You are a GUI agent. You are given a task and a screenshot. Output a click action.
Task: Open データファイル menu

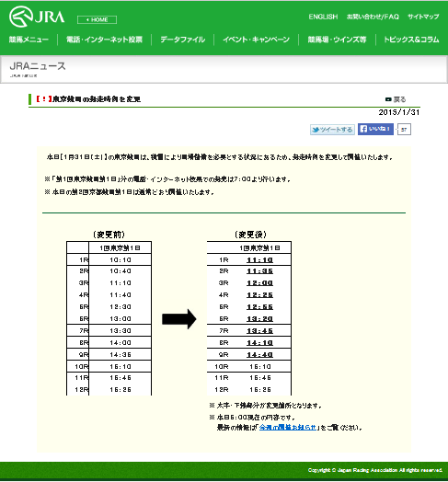point(183,40)
